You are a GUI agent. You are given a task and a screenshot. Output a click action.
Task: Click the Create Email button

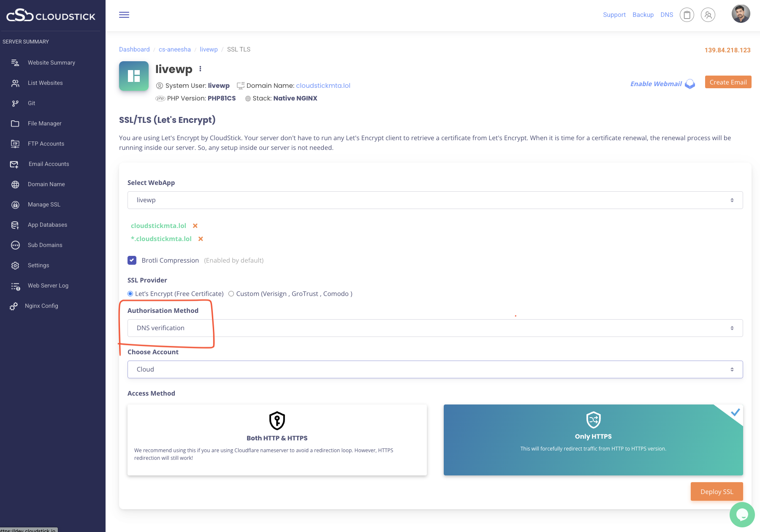pyautogui.click(x=728, y=82)
